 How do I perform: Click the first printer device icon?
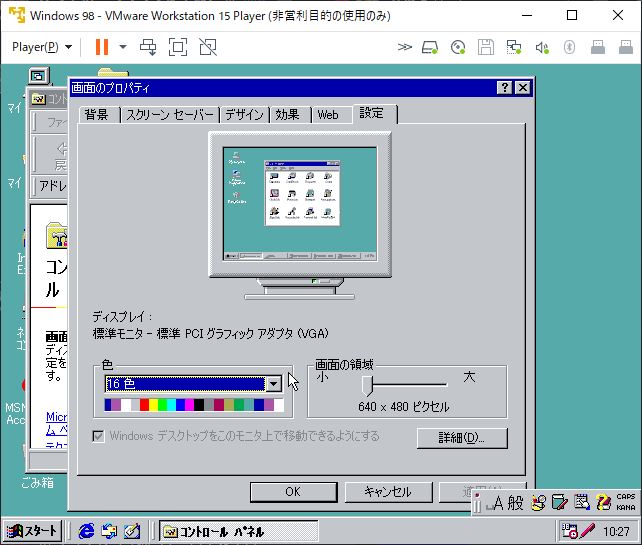coord(598,47)
